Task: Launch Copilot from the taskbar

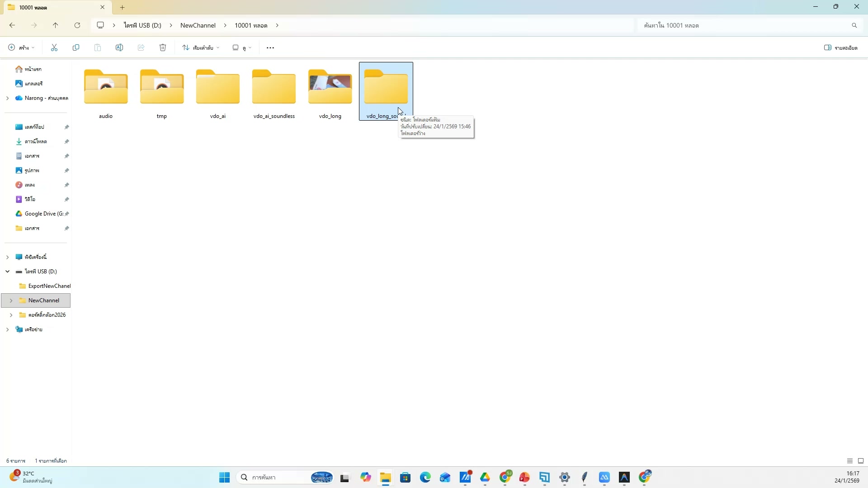Action: point(366,478)
